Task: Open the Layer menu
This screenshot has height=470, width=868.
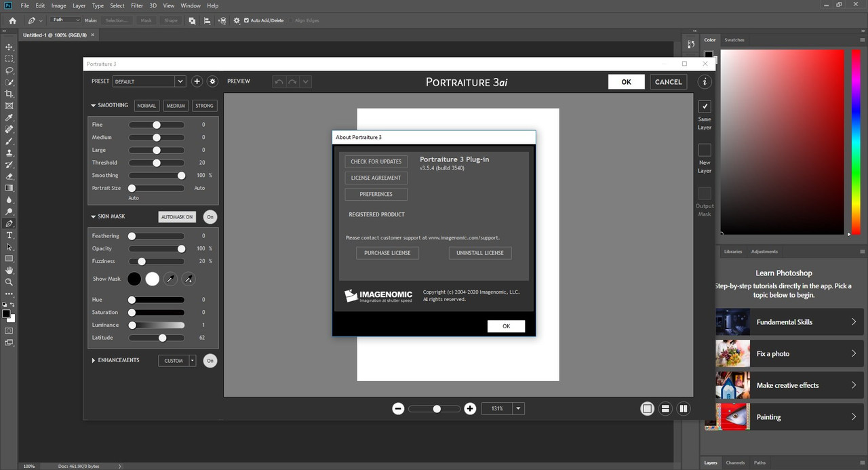Action: point(79,5)
